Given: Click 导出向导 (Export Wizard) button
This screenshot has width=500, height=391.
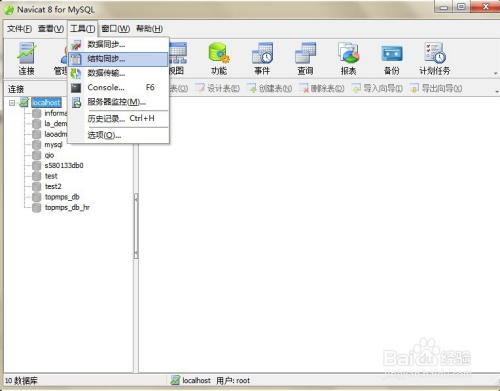Looking at the screenshot, I should (x=436, y=88).
